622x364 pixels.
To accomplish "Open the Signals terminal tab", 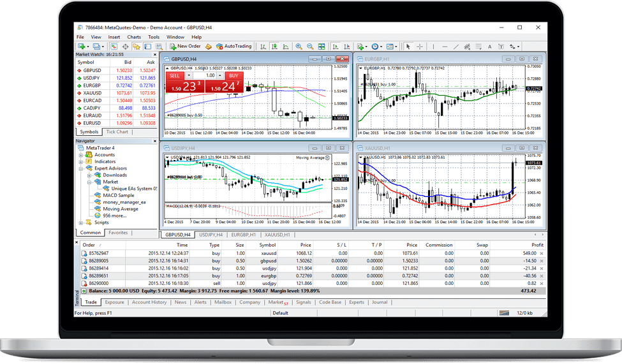I will 304,302.
